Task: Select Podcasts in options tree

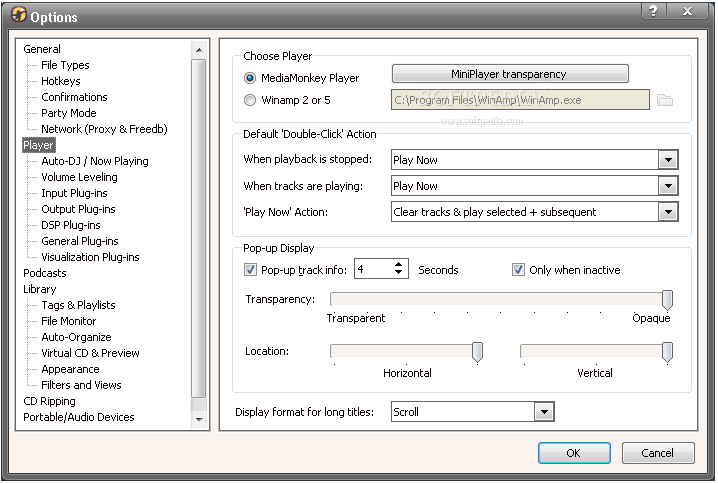Action: point(45,273)
